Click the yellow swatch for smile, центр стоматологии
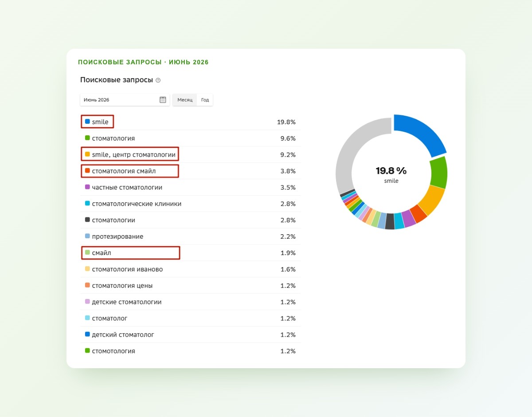This screenshot has height=417, width=532. coord(87,154)
